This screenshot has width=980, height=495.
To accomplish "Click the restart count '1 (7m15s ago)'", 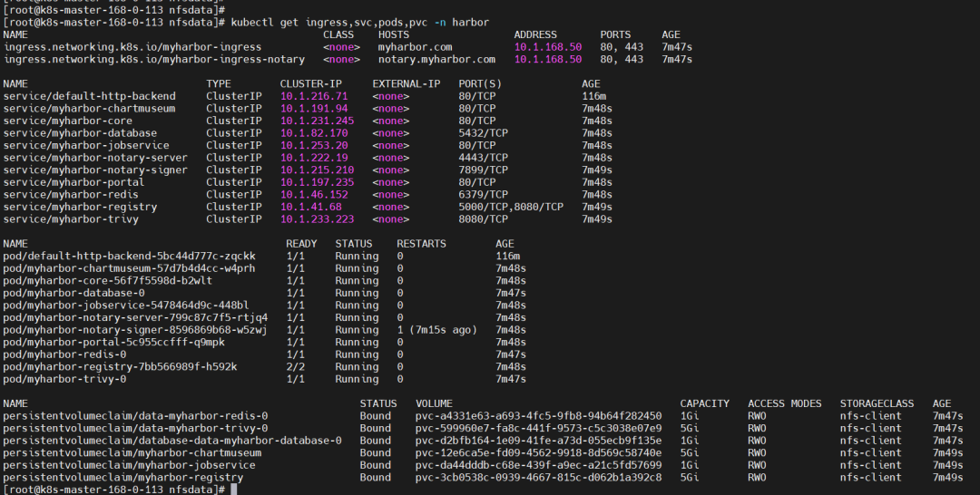I will tap(436, 330).
